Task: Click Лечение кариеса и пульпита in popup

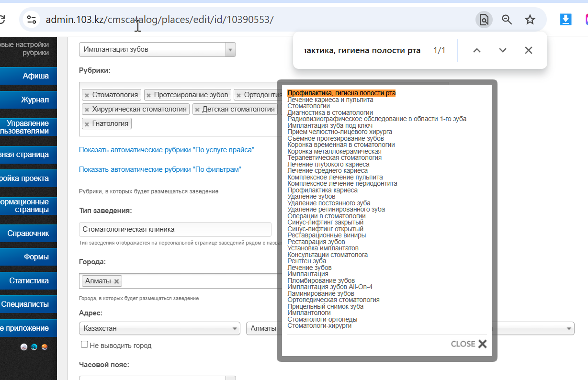Action: (330, 100)
